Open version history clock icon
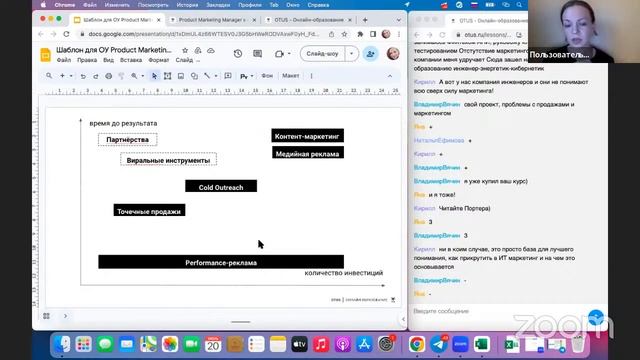The image size is (640, 360). pos(238,53)
